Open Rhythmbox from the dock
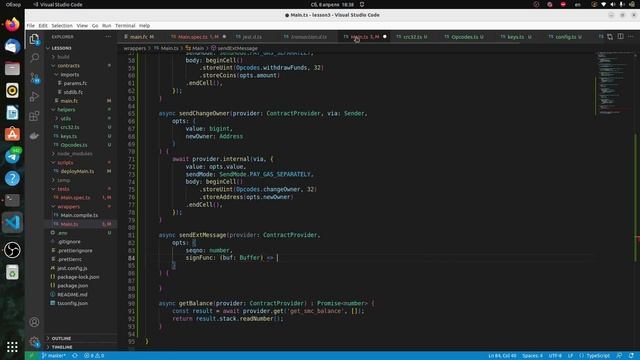Screen dimensions: 640x360 (12, 91)
